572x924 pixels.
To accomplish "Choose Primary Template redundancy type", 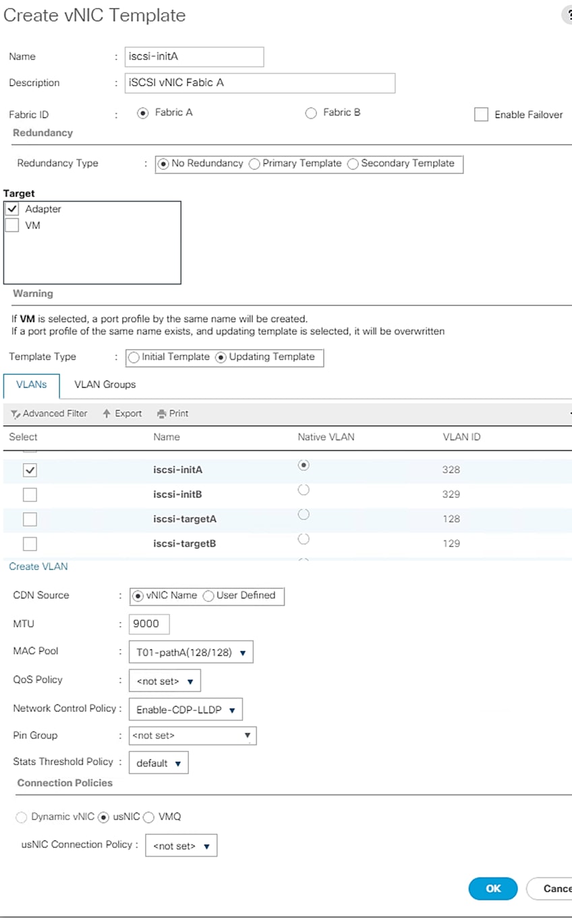I will (255, 164).
